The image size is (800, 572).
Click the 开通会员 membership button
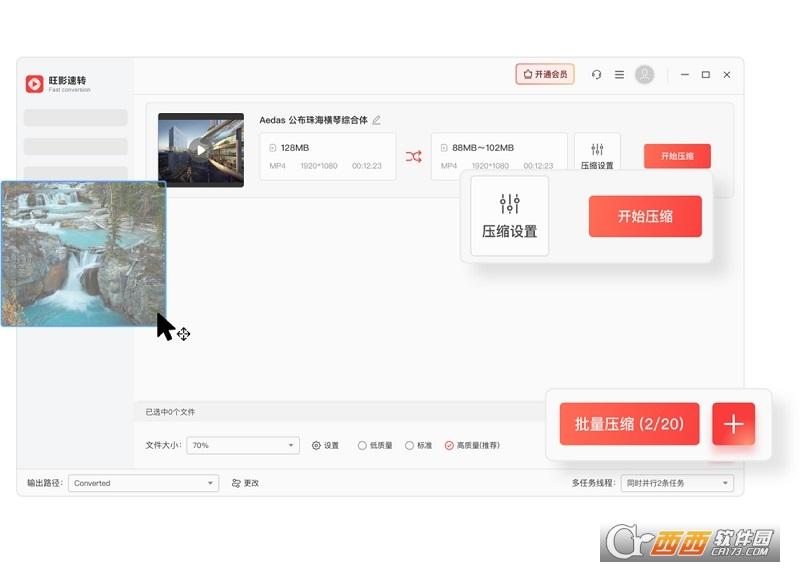[545, 74]
